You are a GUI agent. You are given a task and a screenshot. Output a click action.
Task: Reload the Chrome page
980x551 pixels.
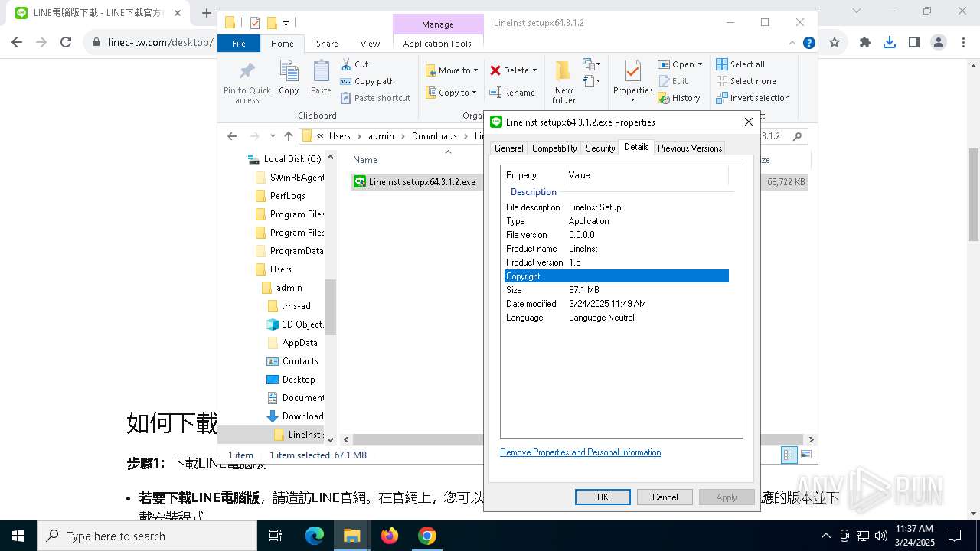pos(66,43)
